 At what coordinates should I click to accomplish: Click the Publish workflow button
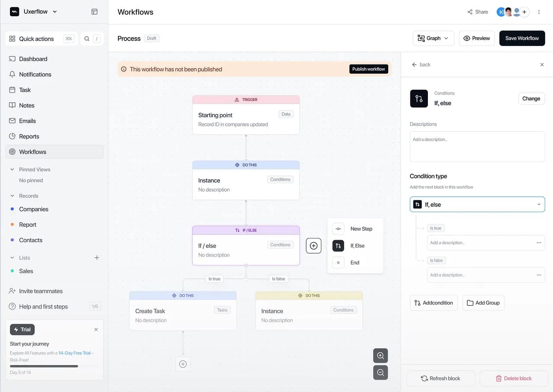(x=368, y=69)
